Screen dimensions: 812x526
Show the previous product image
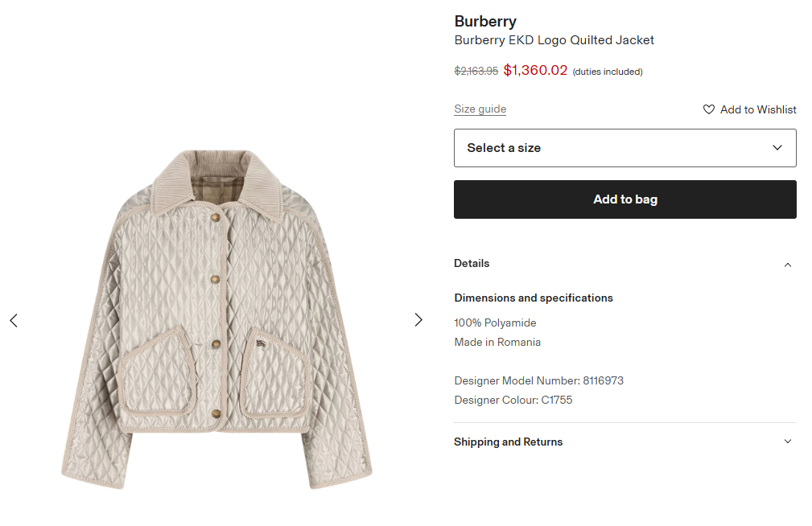tap(14, 320)
